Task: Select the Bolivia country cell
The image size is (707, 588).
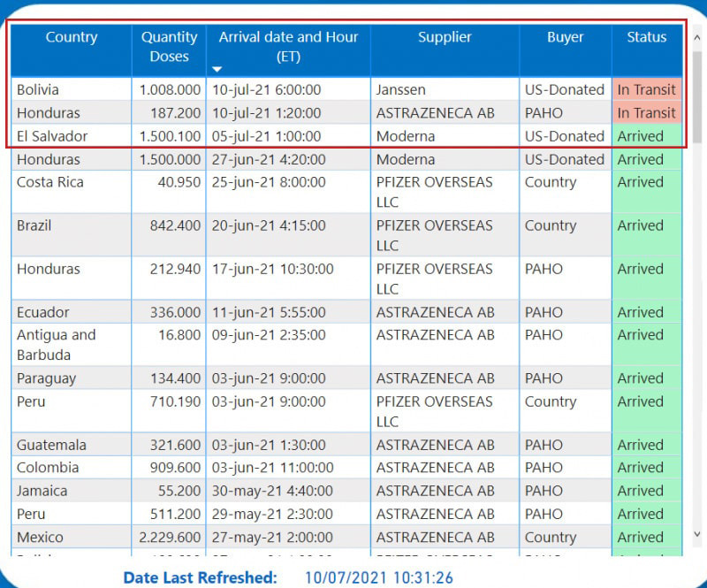Action: [38, 90]
